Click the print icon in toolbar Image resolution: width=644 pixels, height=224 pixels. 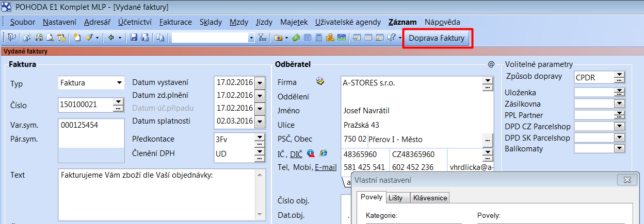click(39, 38)
